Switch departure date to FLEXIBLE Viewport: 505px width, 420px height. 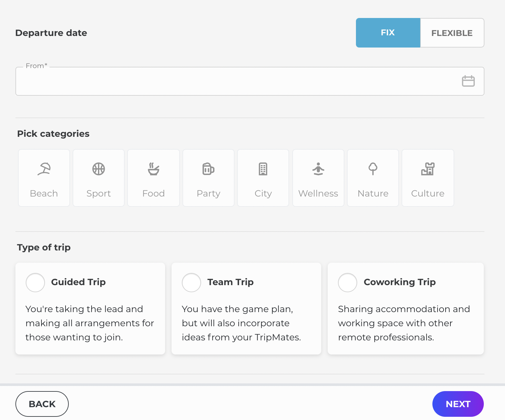pyautogui.click(x=452, y=33)
